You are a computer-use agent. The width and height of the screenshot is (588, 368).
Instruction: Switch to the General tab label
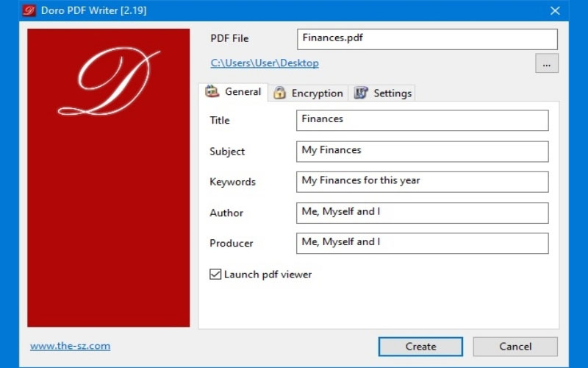(243, 91)
